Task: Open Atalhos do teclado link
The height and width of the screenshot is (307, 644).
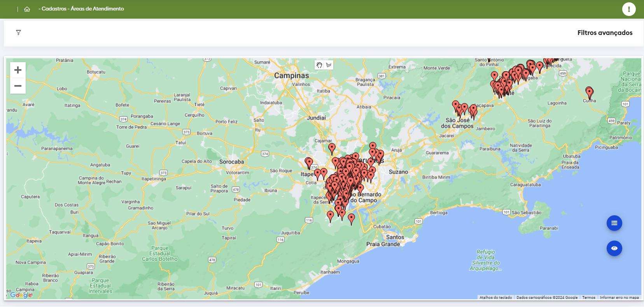Action: tap(495, 297)
